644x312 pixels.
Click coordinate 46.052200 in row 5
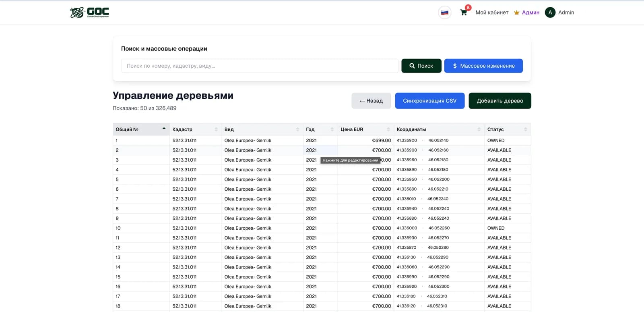click(x=439, y=179)
